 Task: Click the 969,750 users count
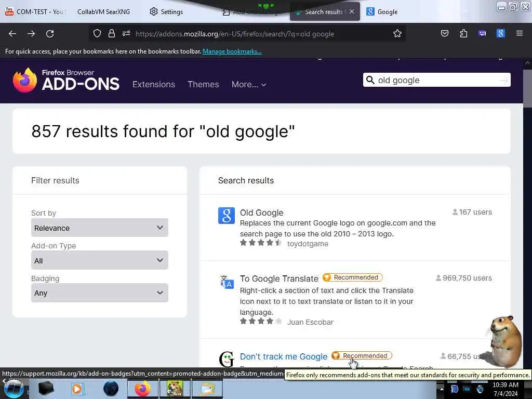[x=464, y=278]
